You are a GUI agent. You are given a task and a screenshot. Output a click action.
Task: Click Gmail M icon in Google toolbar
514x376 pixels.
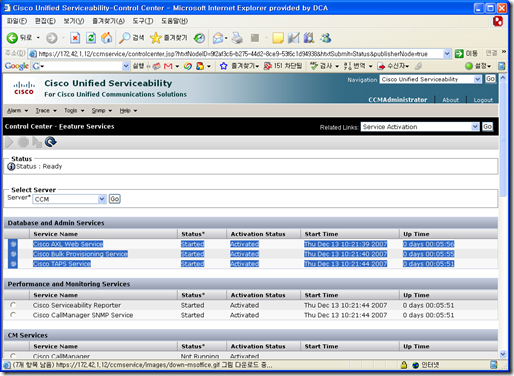pyautogui.click(x=168, y=66)
